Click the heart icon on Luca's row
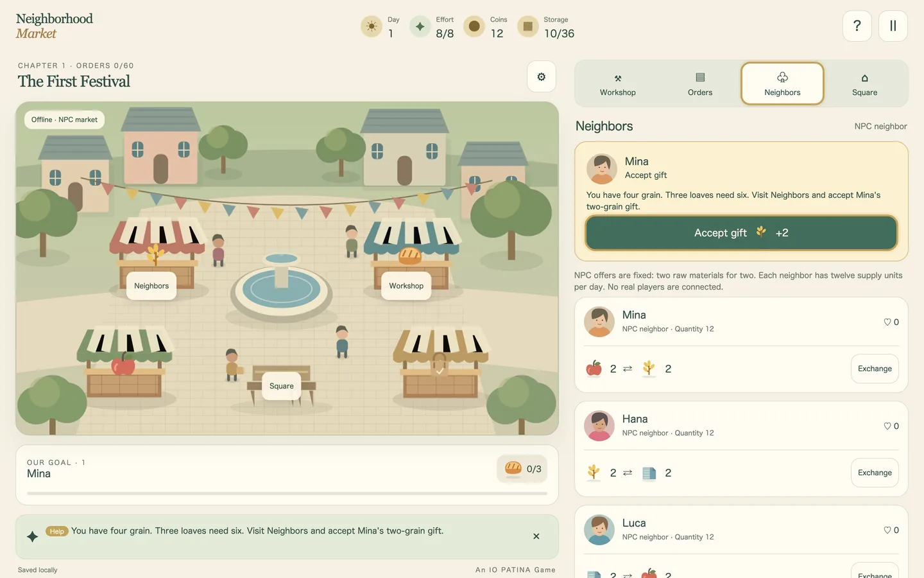 pos(887,530)
